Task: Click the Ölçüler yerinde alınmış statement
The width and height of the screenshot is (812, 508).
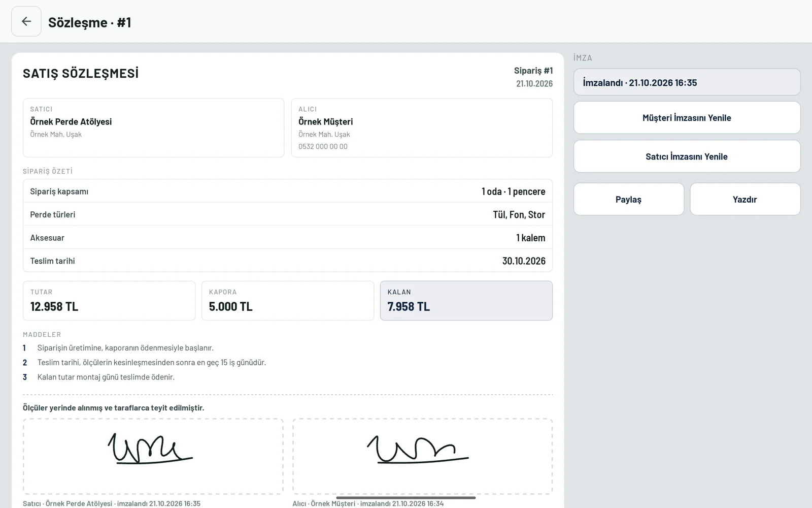Action: [x=114, y=407]
